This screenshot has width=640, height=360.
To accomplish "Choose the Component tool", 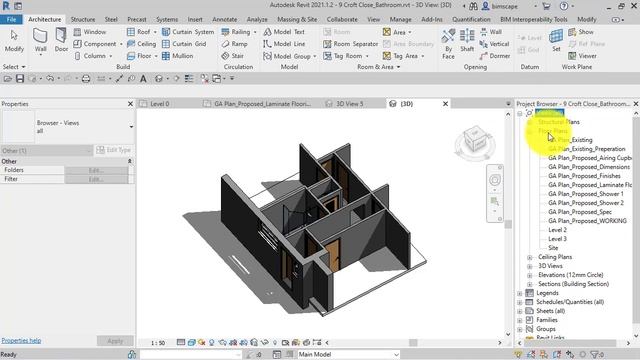I will click(95, 44).
